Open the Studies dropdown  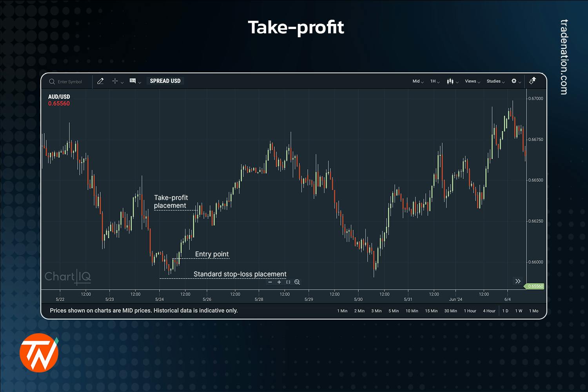(494, 81)
